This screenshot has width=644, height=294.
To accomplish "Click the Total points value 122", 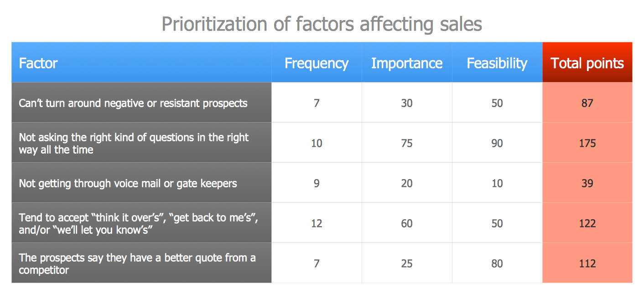I will coord(587,223).
